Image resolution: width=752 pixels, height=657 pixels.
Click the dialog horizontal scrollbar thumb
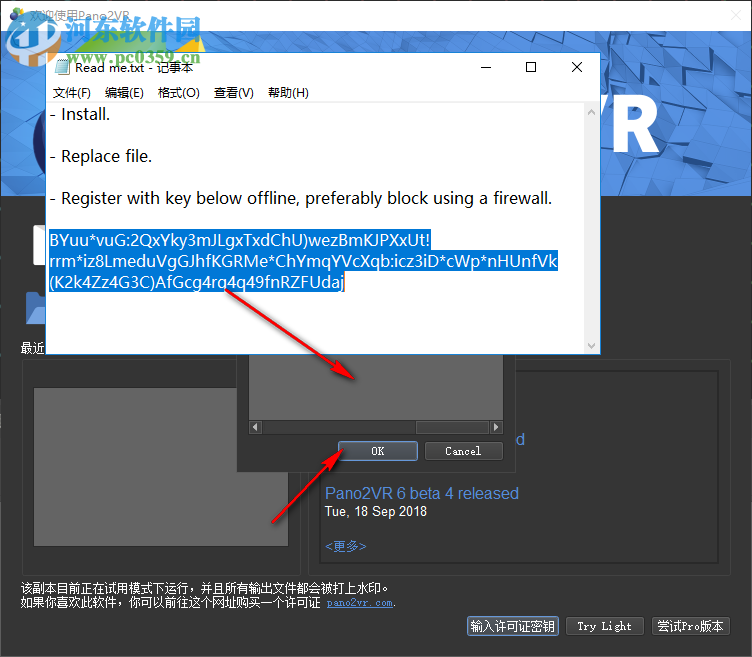point(452,427)
